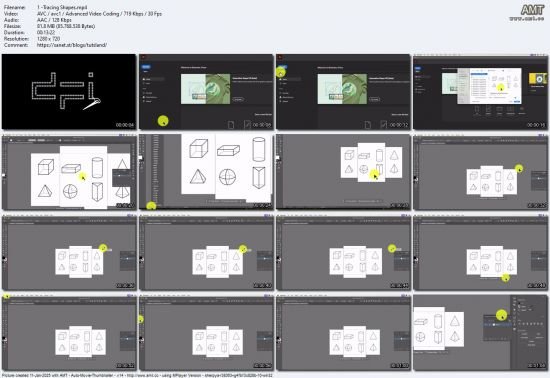Open thumbnail with highlight at window's top-left corner
The height and width of the screenshot is (378, 550).
[69, 333]
